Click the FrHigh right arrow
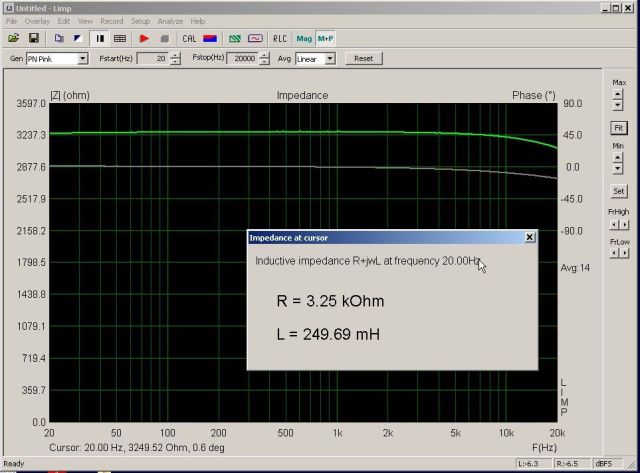 point(624,224)
